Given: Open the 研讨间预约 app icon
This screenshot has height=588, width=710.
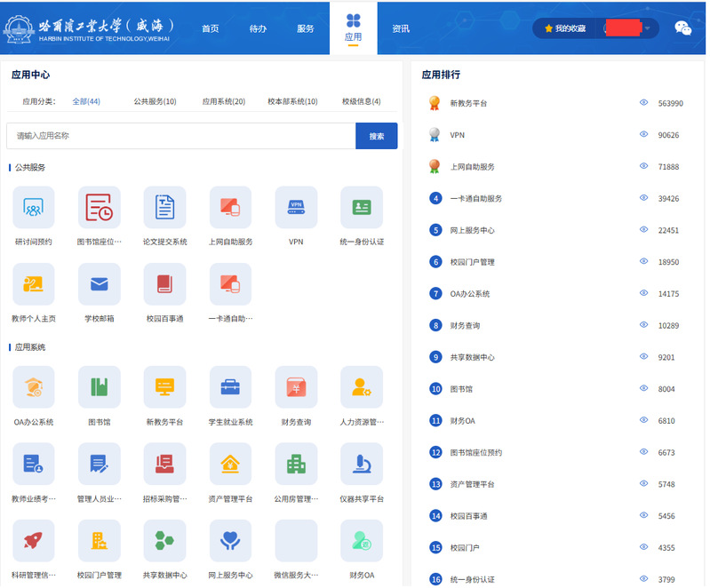Looking at the screenshot, I should point(34,208).
